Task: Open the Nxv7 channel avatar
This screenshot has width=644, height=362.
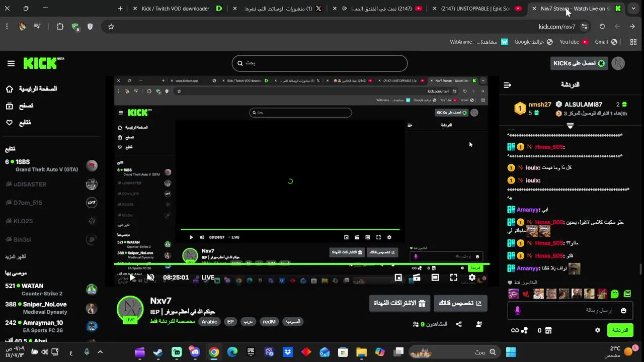Action: (130, 309)
